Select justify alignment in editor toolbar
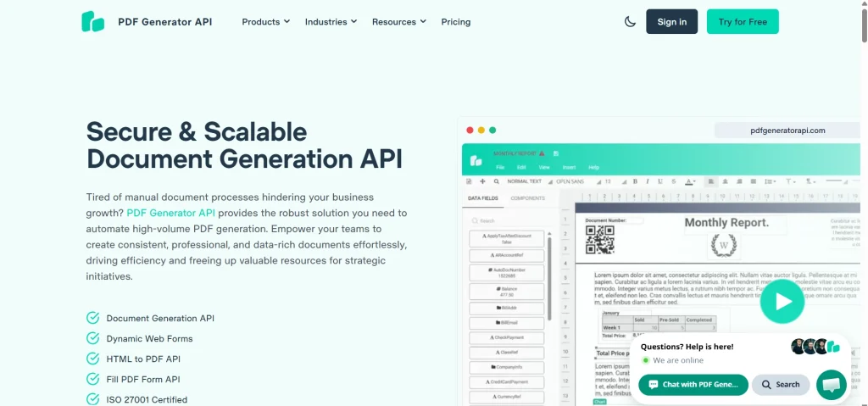This screenshot has width=868, height=406. tap(753, 181)
